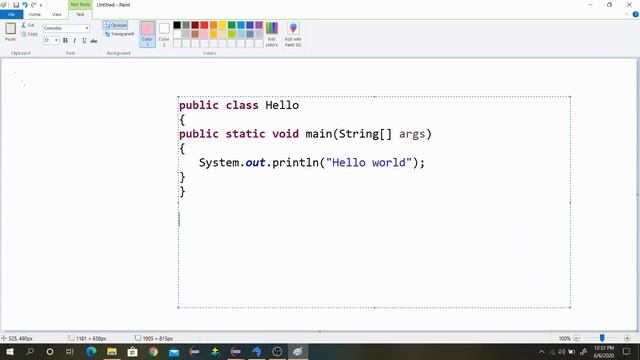Open File Explorer from taskbar
This screenshot has width=640, height=360.
[112, 351]
